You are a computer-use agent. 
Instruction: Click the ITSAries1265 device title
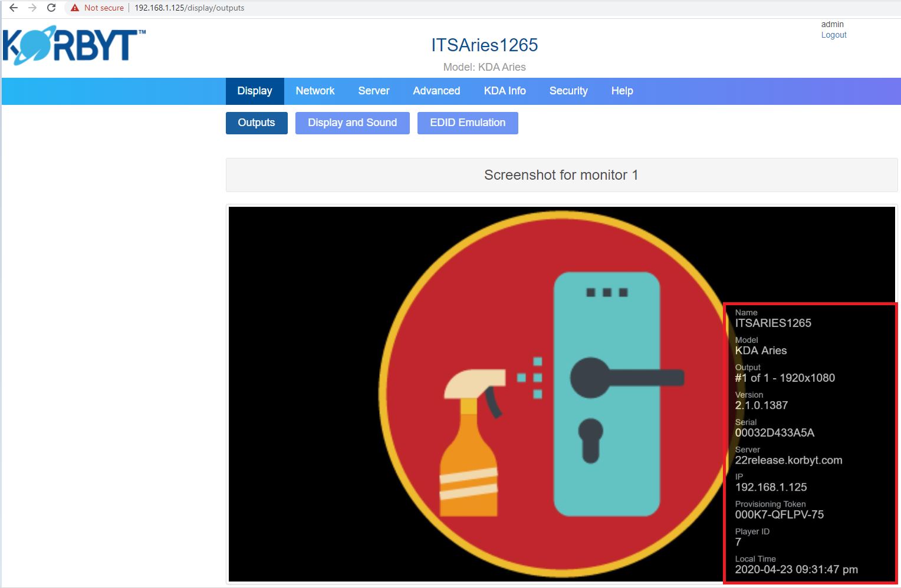tap(484, 45)
